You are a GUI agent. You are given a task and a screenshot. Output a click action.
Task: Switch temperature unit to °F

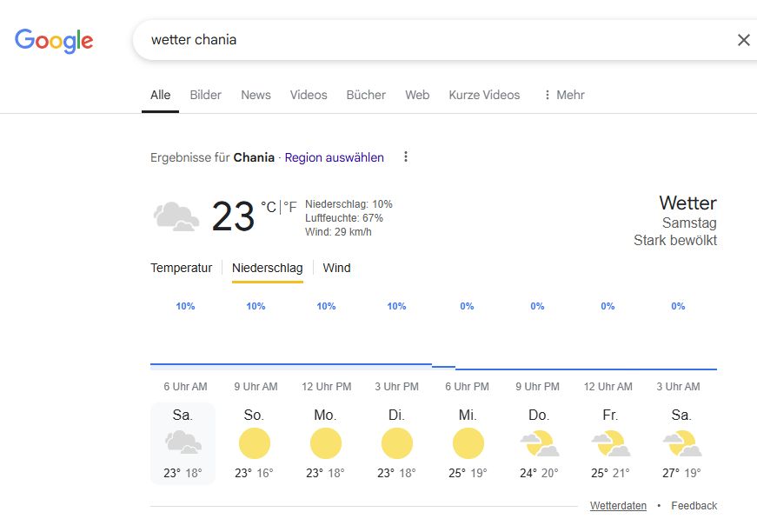(x=289, y=207)
